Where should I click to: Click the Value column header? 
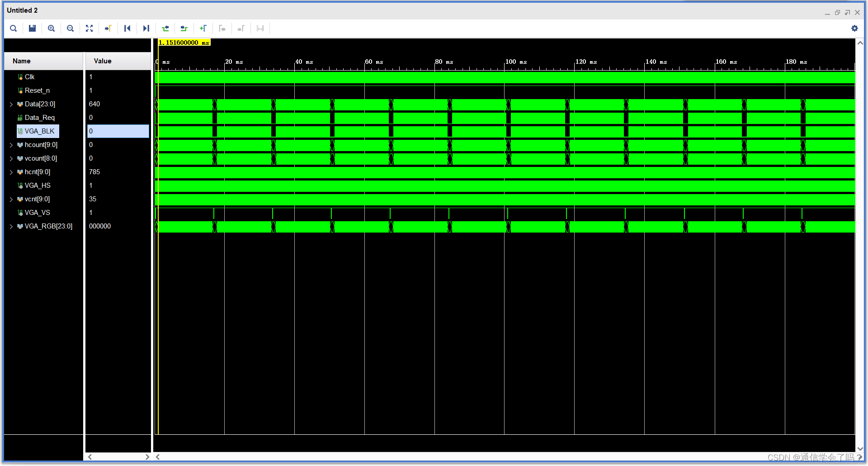coord(118,61)
